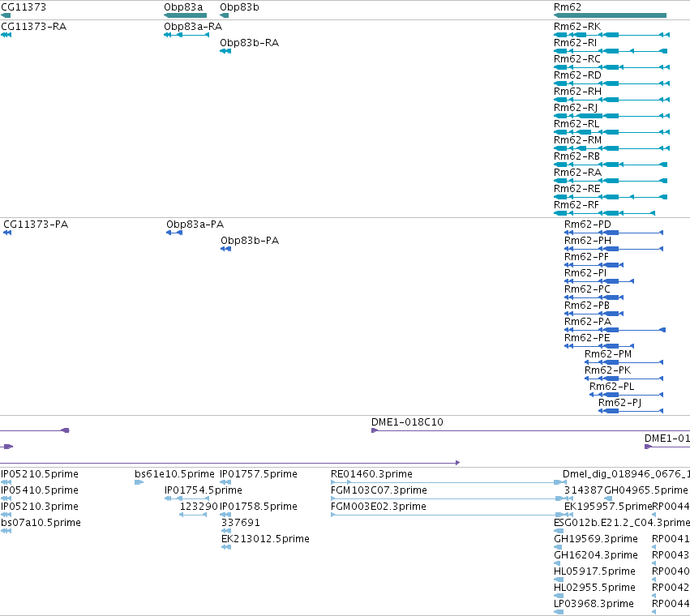
Task: Click the EK213012.5prime EST label
Action: click(x=265, y=540)
